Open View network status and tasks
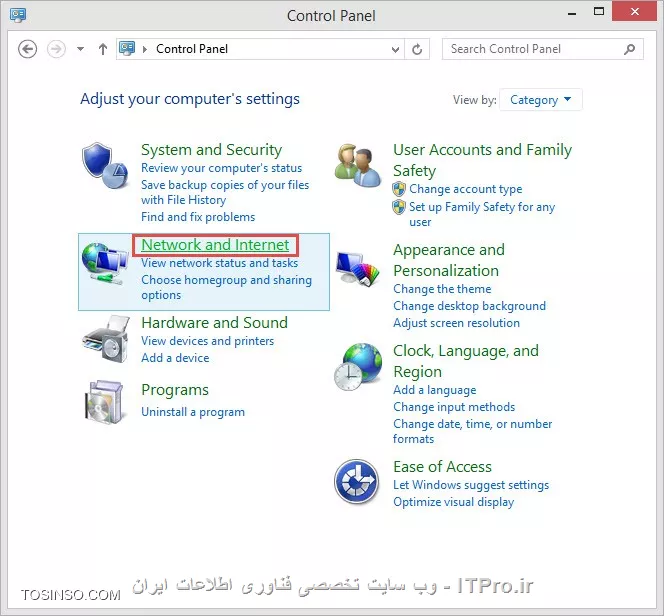Viewport: 664px width, 616px height. point(219,263)
